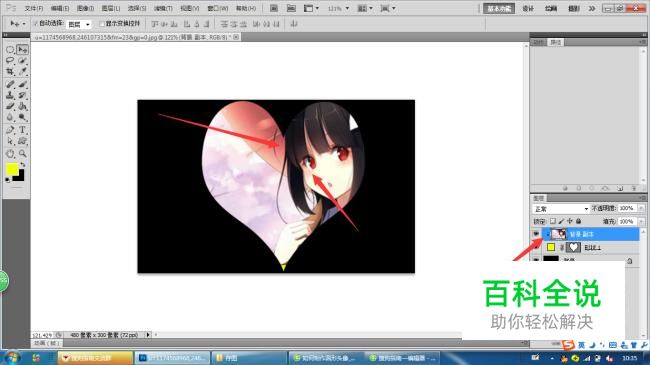Open the tool preset picker for Move tool

tap(17, 24)
